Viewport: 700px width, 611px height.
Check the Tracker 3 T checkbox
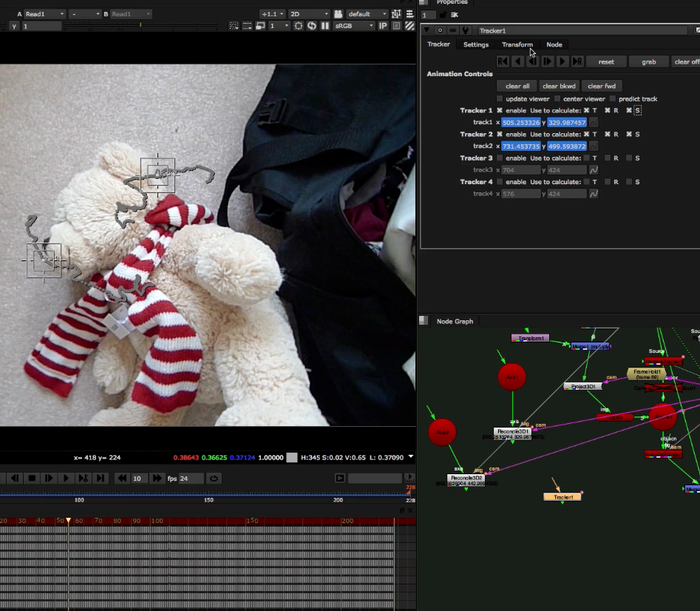point(587,158)
